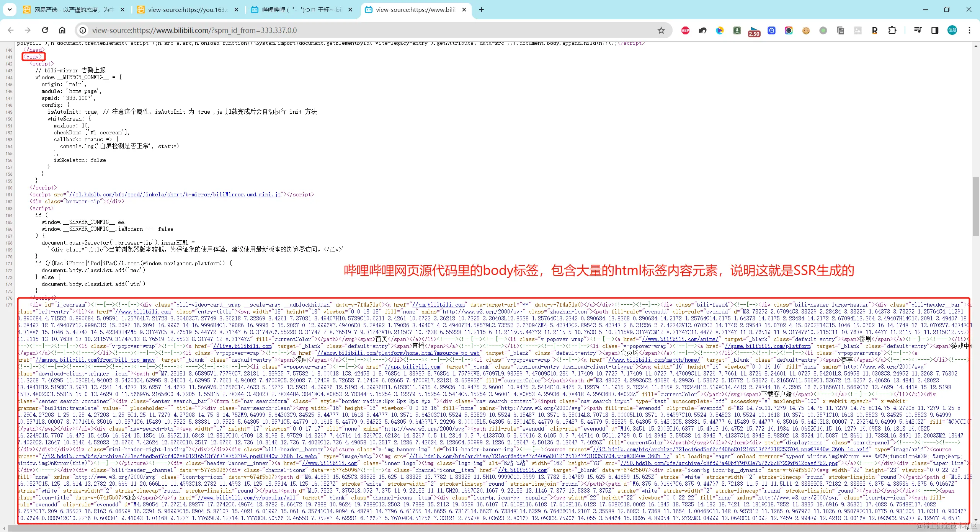Open the curved back-arrow extension

[702, 30]
